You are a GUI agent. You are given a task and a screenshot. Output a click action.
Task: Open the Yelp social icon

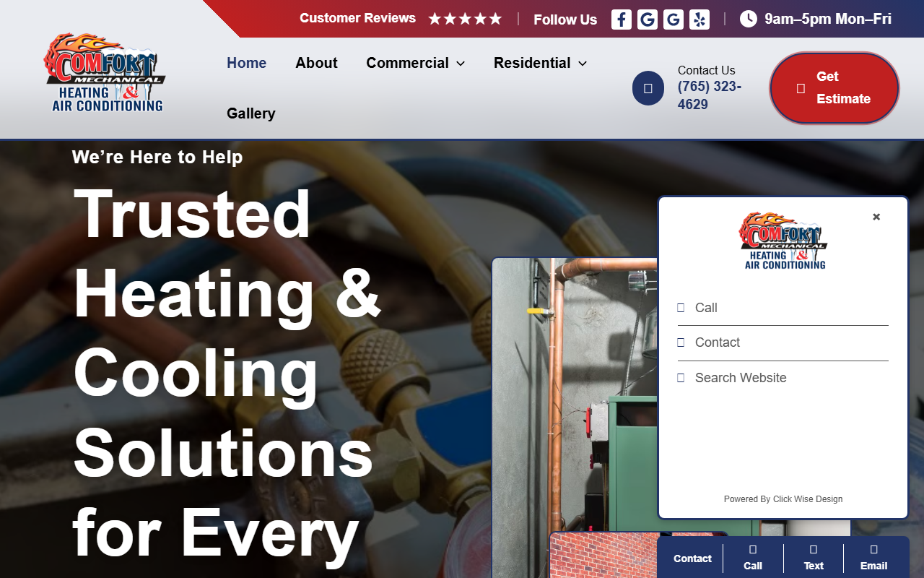(x=699, y=20)
